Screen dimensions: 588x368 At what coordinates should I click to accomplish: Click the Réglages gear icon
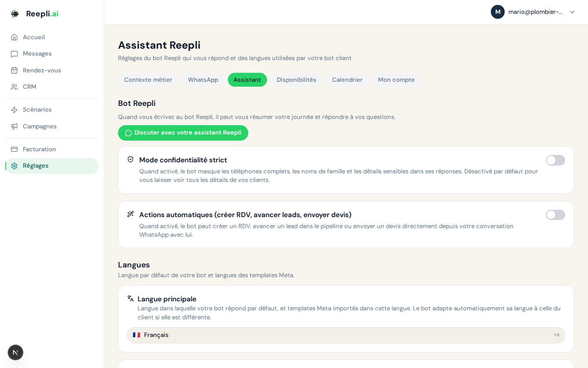(x=14, y=166)
